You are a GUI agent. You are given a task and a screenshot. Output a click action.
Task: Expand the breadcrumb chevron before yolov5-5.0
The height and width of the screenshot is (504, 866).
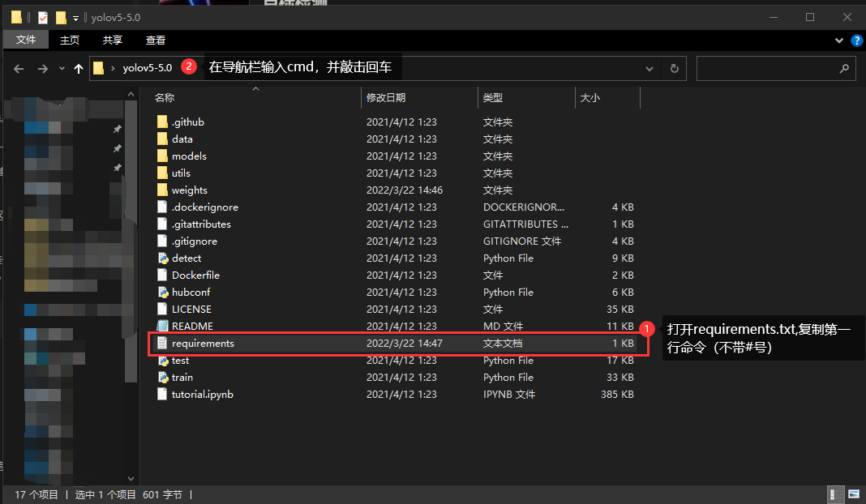pyautogui.click(x=113, y=68)
